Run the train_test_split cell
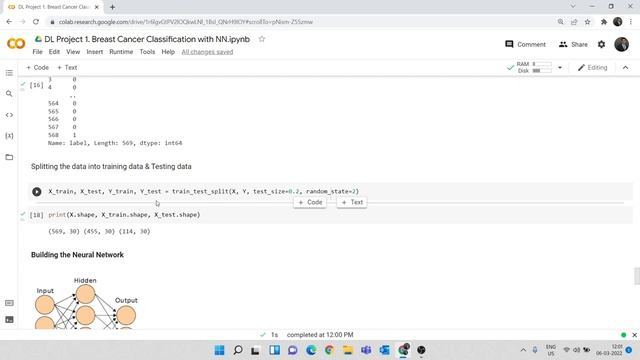Screen dimensions: 640x360 pyautogui.click(x=37, y=191)
